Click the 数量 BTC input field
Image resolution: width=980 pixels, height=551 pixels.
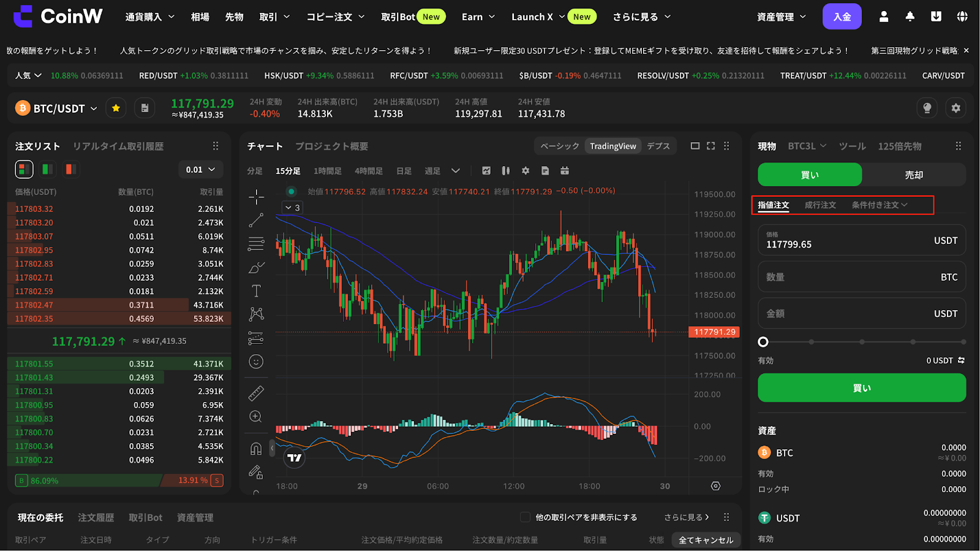(x=862, y=277)
